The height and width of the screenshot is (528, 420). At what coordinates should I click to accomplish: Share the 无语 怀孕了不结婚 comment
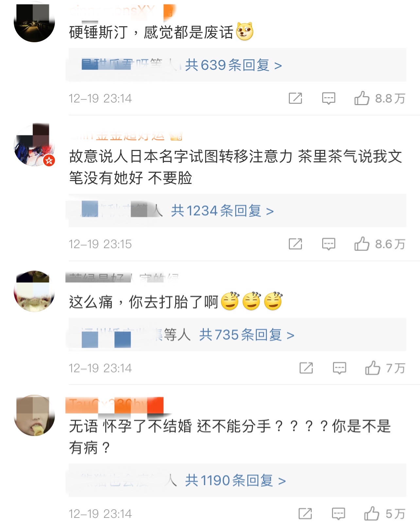point(305,514)
